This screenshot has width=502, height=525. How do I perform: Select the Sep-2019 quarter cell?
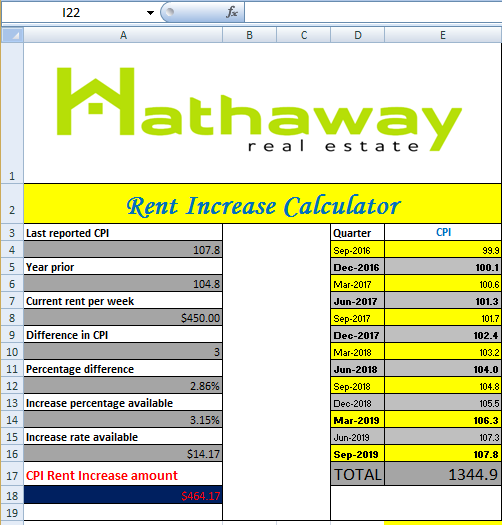point(358,454)
